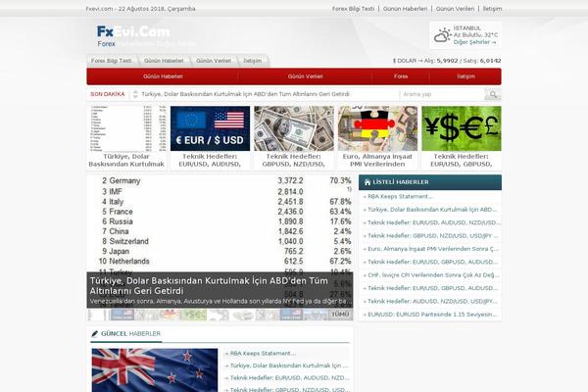Open the German flag puzzle thumbnail

tap(377, 128)
